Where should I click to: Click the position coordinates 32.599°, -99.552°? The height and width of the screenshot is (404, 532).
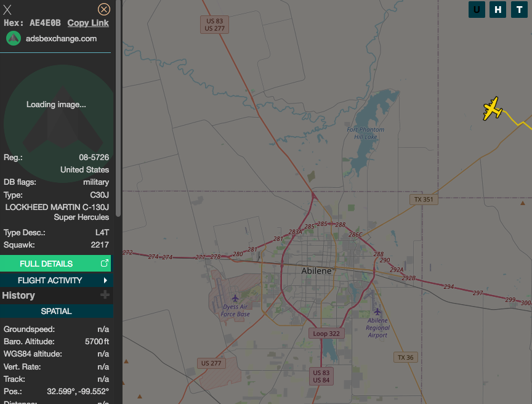coord(78,392)
